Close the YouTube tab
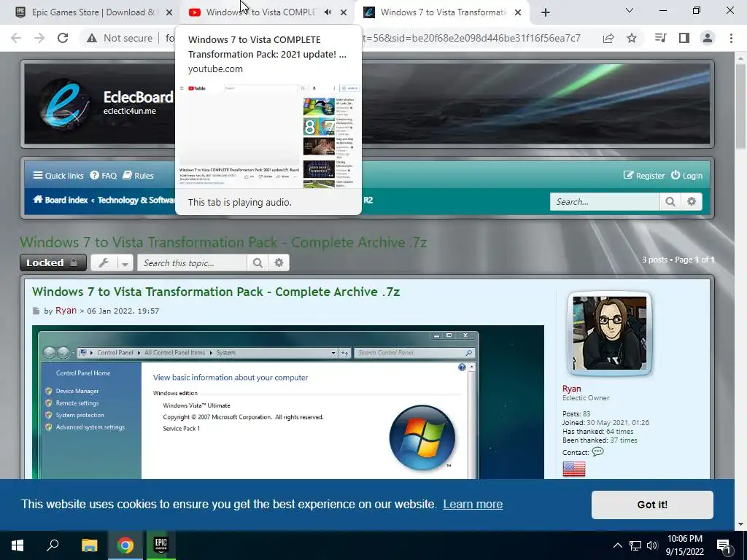Screen dimensions: 747x560 point(344,13)
